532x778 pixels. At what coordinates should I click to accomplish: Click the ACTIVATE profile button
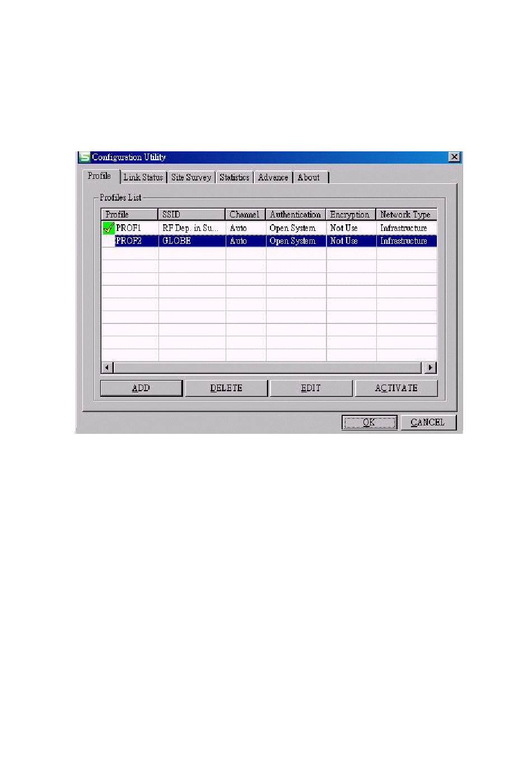pos(396,388)
